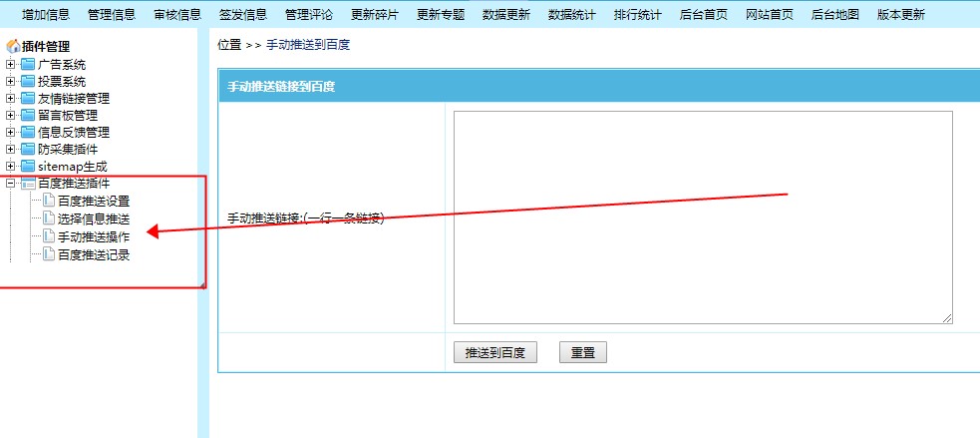Expand the 信息反馈管理 tree node
Viewport: 980px width, 438px height.
10,132
